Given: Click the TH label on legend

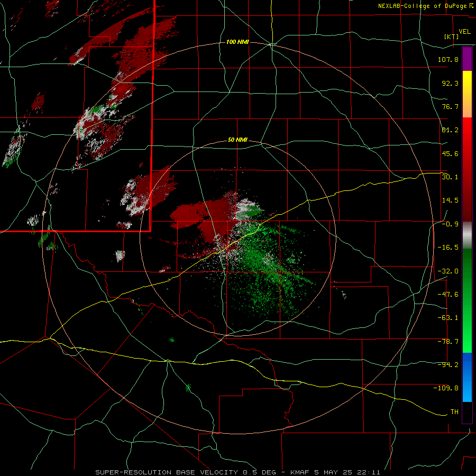Looking at the screenshot, I should [x=454, y=412].
